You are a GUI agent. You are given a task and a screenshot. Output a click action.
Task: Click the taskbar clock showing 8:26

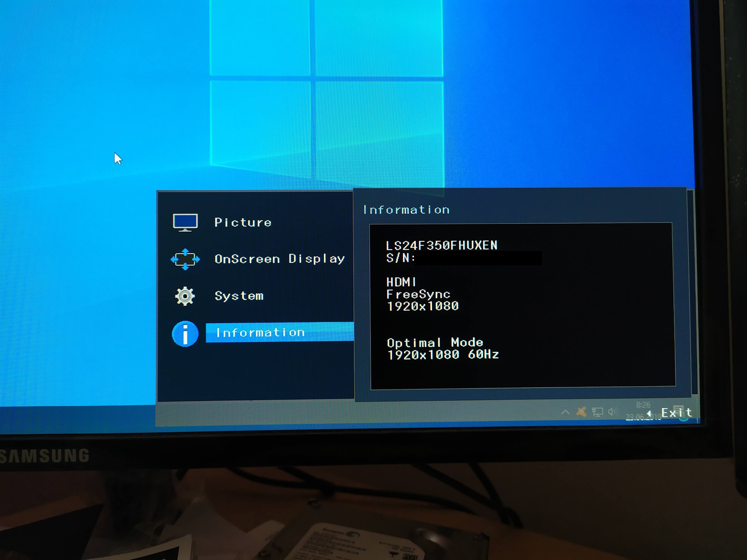[x=643, y=405]
